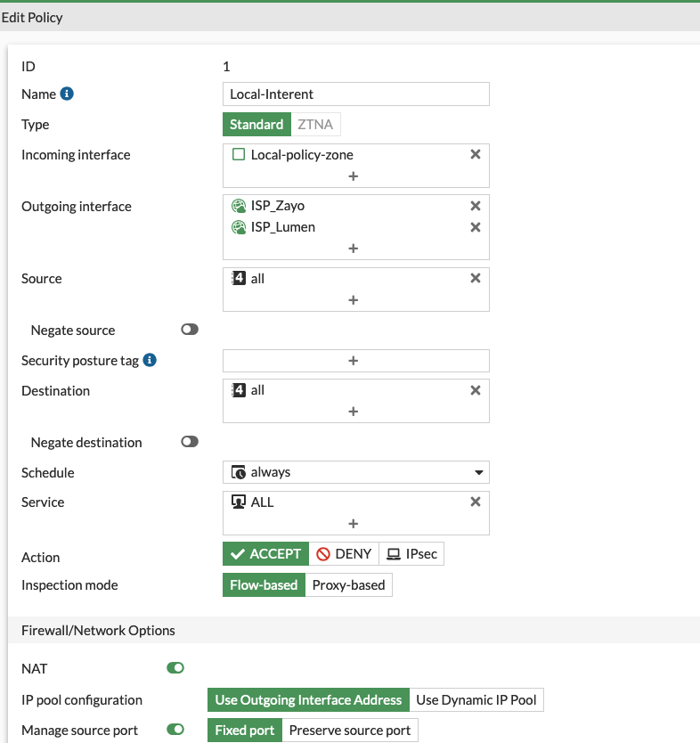Select Preserve source port option
The image size is (700, 743).
pos(349,731)
